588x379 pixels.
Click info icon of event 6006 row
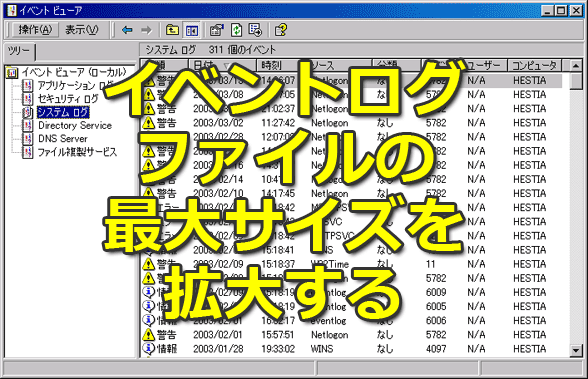[x=148, y=320]
